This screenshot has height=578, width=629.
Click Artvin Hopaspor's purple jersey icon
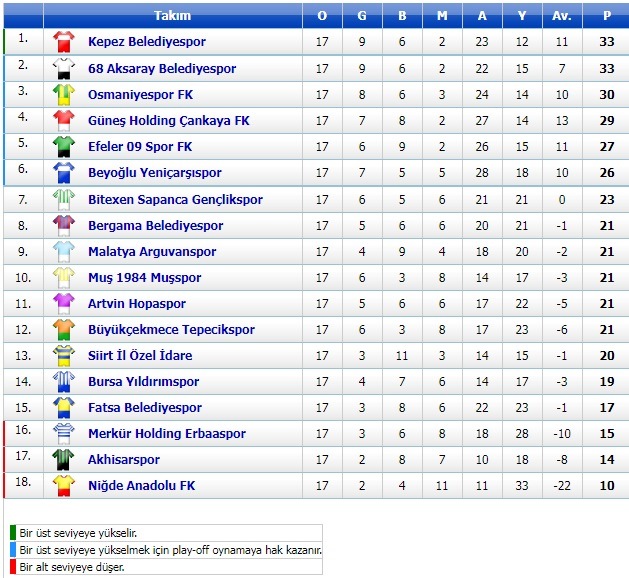click(x=64, y=304)
